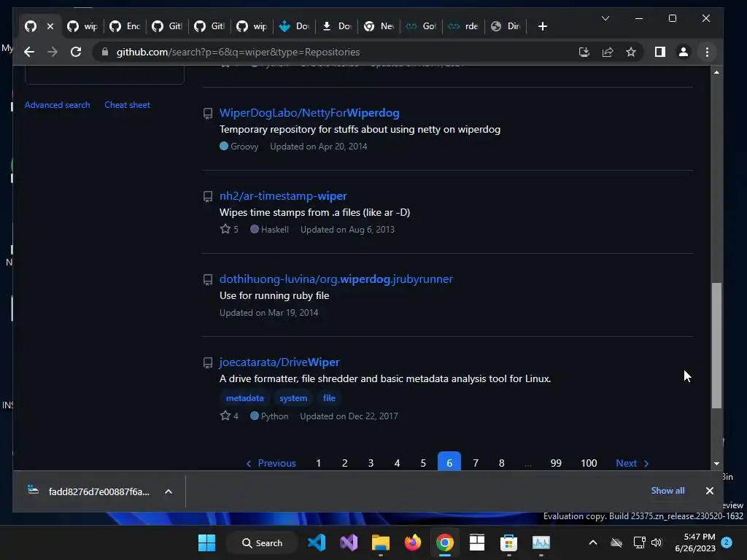Open the Chrome profile menu
The image size is (747, 560).
point(683,52)
